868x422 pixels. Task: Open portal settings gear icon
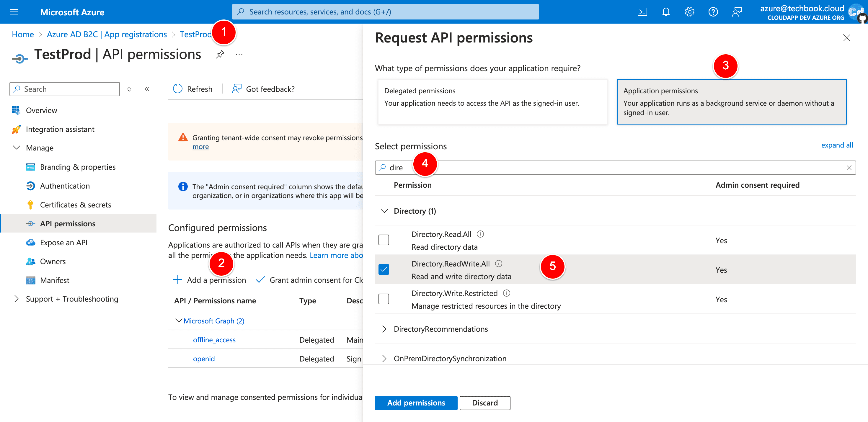coord(689,12)
